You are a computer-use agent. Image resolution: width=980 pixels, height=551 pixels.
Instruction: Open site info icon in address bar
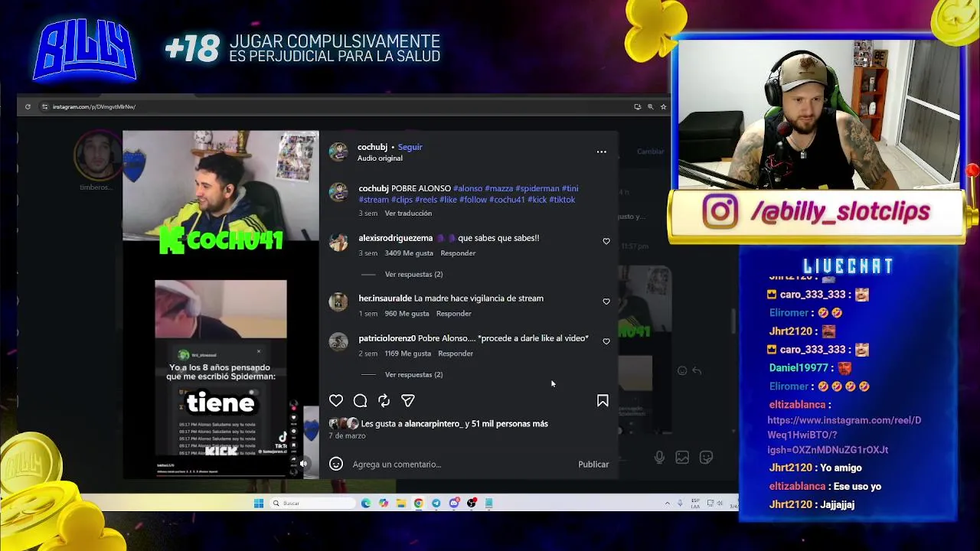(44, 106)
